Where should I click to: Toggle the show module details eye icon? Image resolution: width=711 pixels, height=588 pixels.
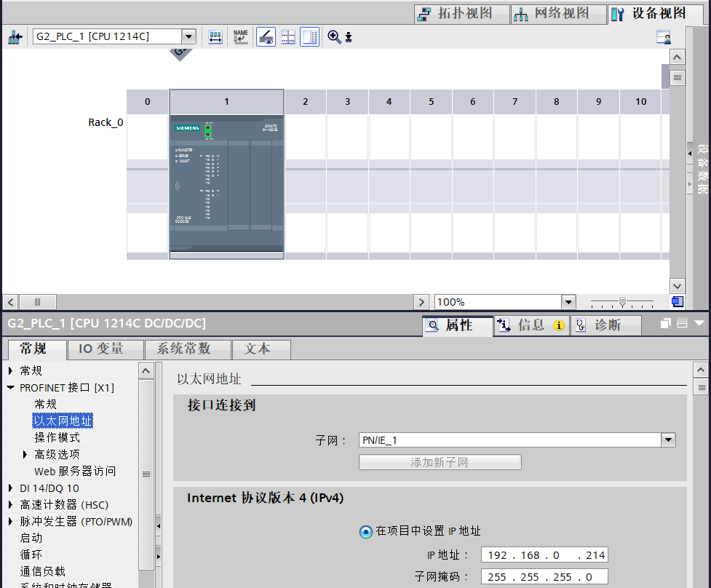point(266,37)
